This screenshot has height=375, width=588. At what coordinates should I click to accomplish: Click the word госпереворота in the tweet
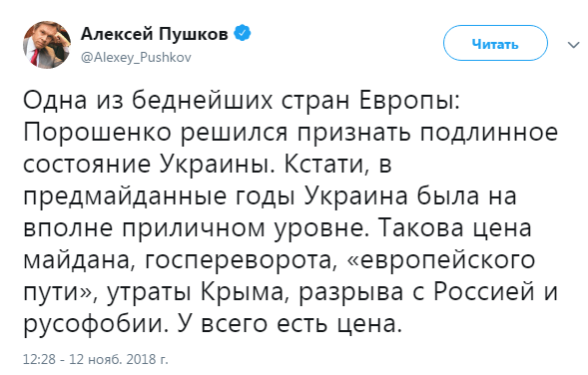(239, 261)
